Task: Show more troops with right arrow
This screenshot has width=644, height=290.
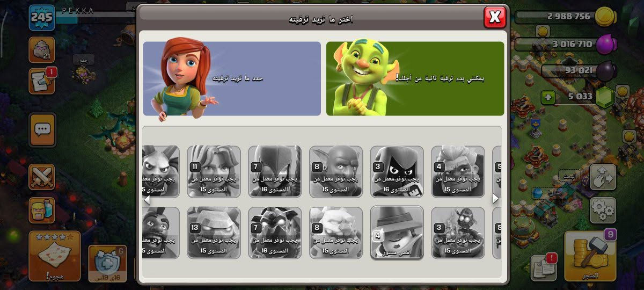Action: point(496,199)
